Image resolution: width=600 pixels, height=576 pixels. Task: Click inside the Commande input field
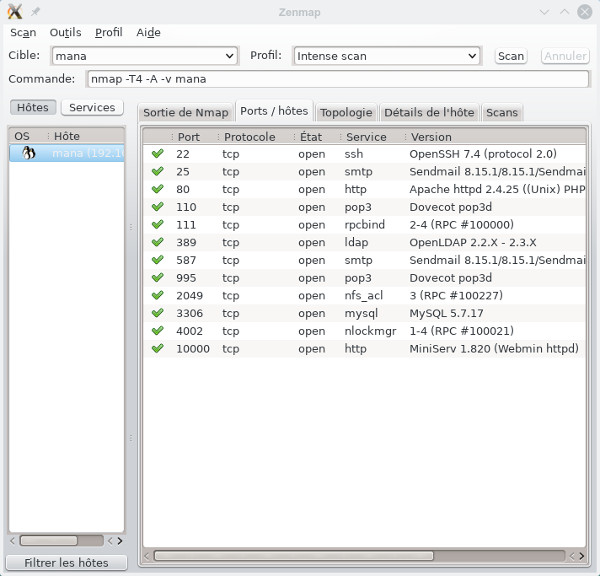click(336, 79)
